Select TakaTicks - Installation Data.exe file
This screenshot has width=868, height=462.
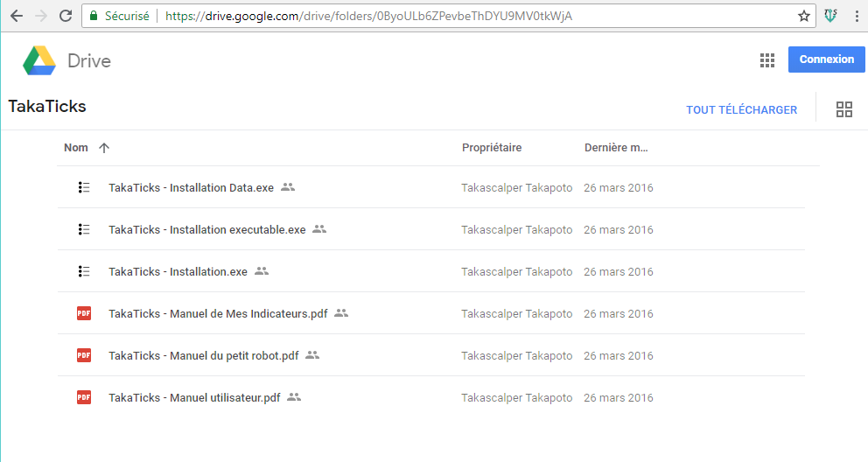pos(191,187)
